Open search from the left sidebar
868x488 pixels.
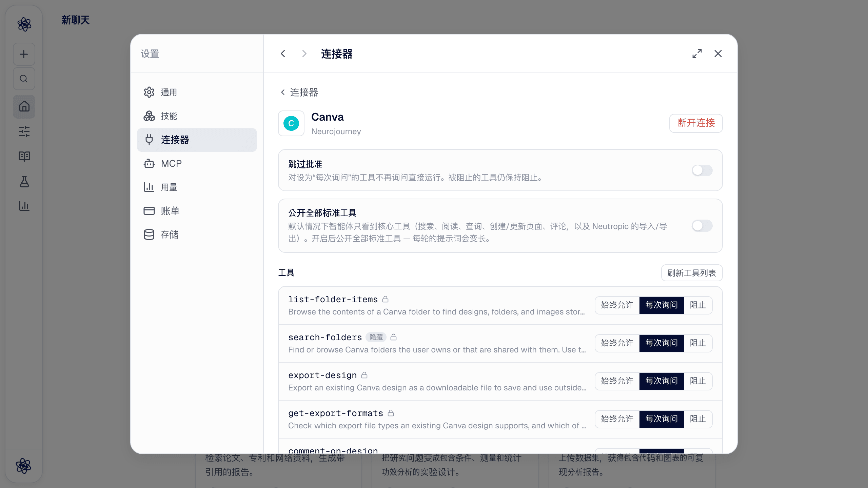(24, 79)
